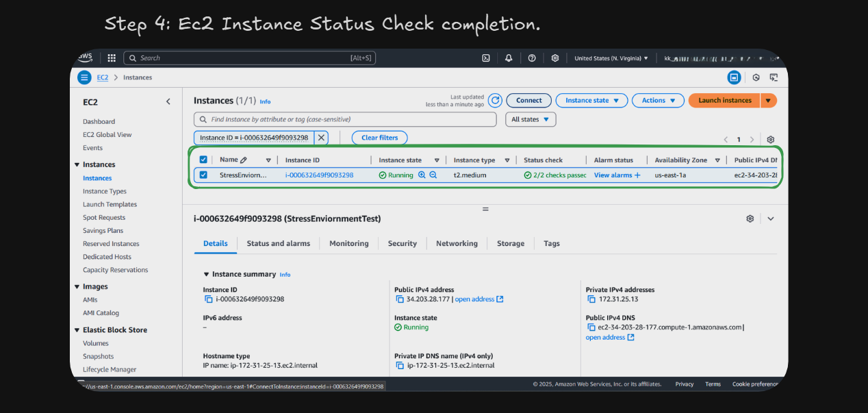Switch to the Status and alarms tab
868x413 pixels.
278,243
